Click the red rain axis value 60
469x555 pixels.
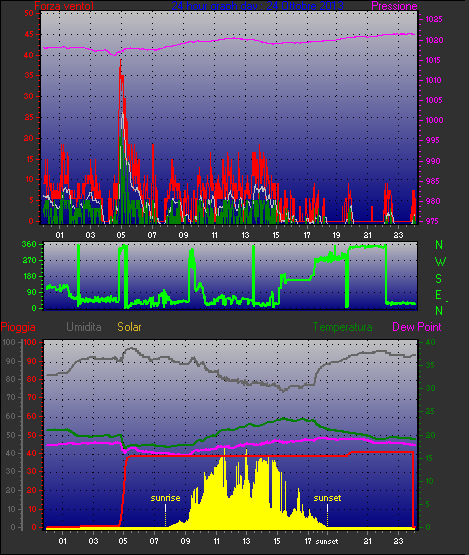click(33, 416)
